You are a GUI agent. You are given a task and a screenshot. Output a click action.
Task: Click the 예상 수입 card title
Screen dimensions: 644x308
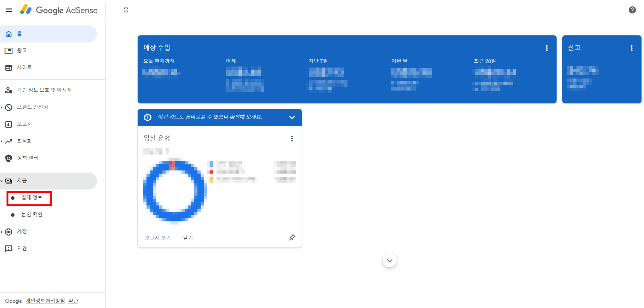pyautogui.click(x=157, y=48)
